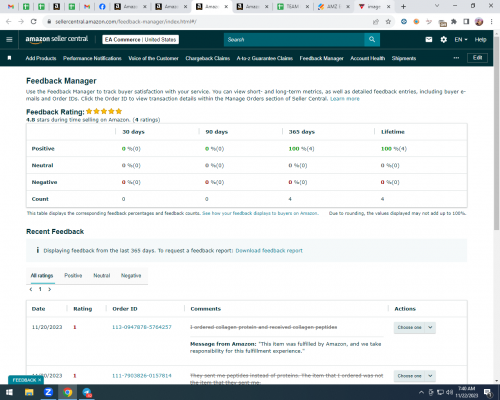
Task: Click the Edit button in navigation bar
Action: pos(477,58)
